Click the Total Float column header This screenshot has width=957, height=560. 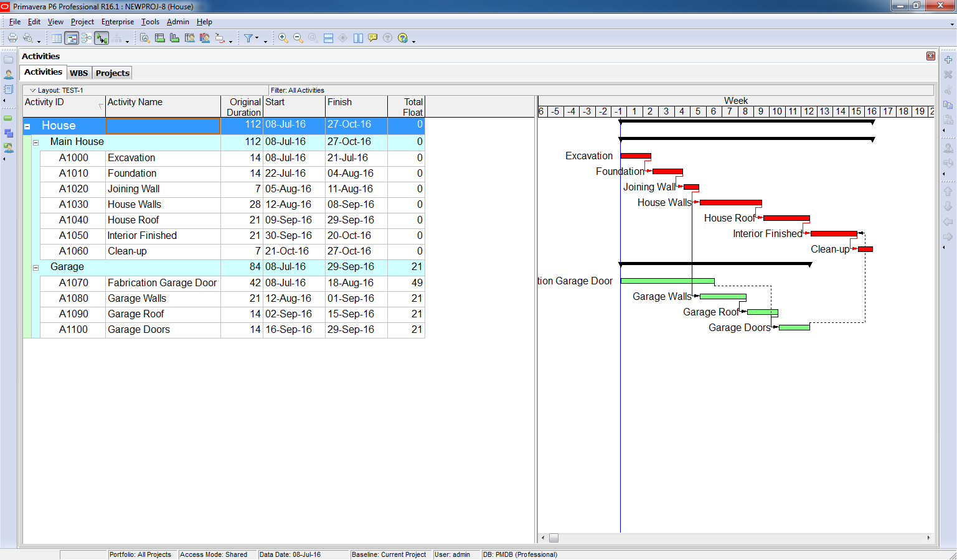[x=406, y=106]
